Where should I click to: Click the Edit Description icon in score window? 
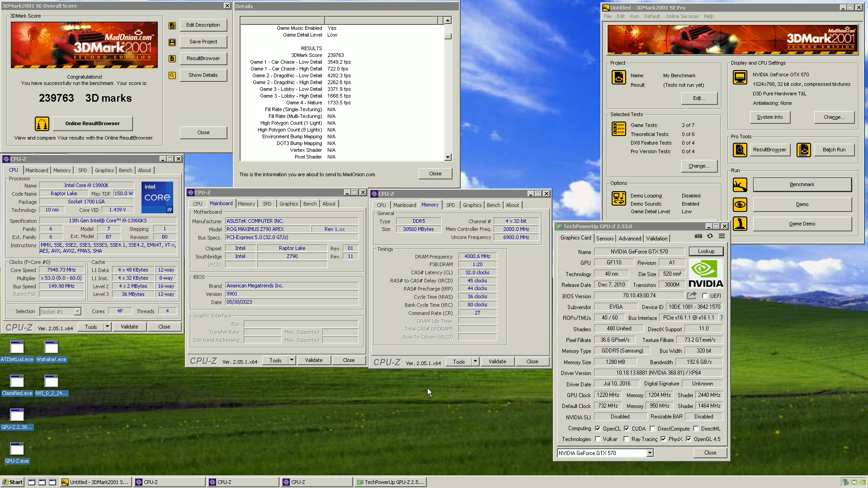(x=172, y=26)
